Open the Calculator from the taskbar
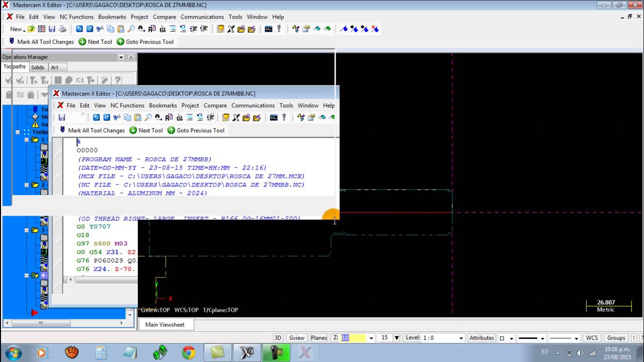Screen dimensions: 644x362 click(101, 352)
